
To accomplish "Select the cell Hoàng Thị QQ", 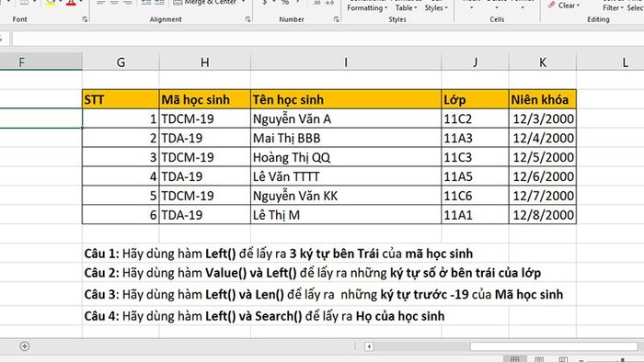I will 346,157.
